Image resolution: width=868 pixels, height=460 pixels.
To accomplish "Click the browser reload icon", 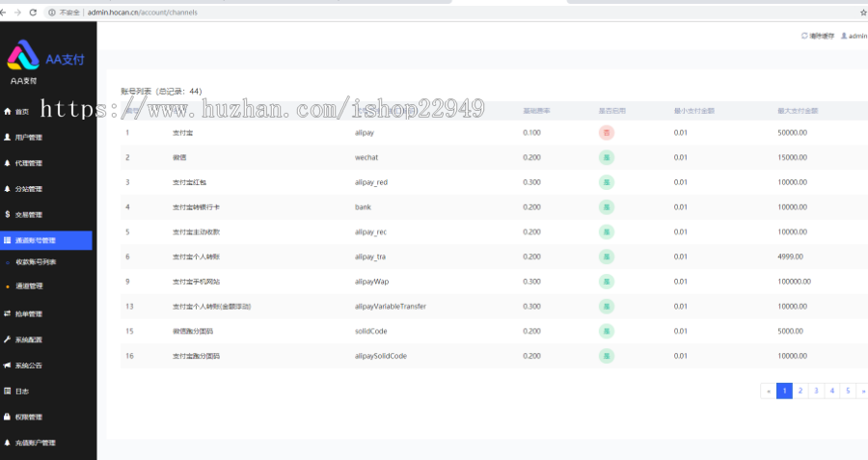I will point(33,13).
